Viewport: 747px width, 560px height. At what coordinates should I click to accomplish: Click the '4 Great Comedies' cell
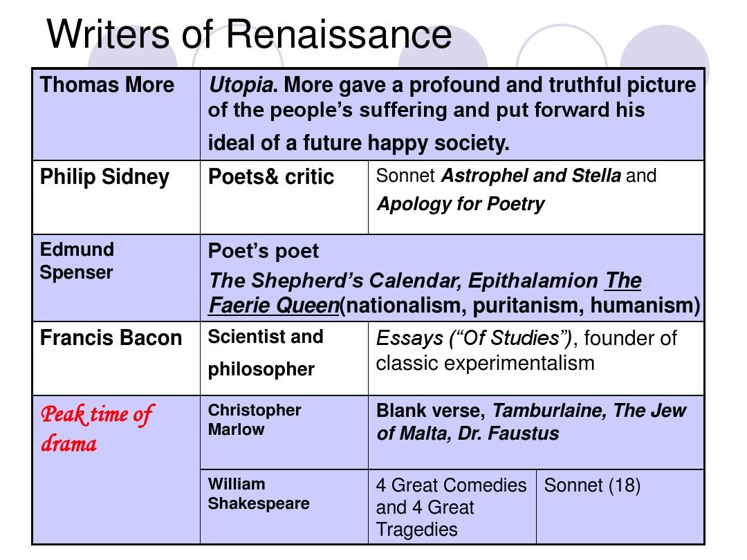click(x=452, y=507)
